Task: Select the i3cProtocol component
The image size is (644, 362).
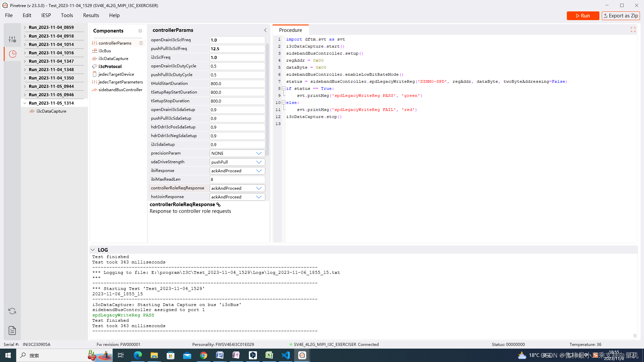Action: (110, 66)
